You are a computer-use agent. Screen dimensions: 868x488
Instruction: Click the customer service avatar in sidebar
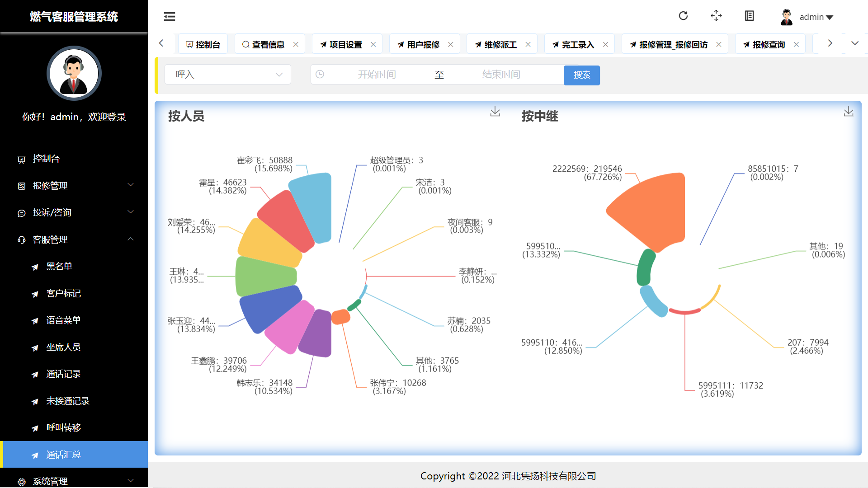pos(74,73)
